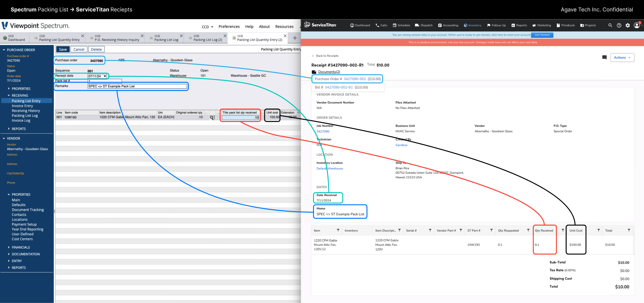Filter the ST Part # column
Viewport: 644px width, 303px height.
pyautogui.click(x=491, y=230)
